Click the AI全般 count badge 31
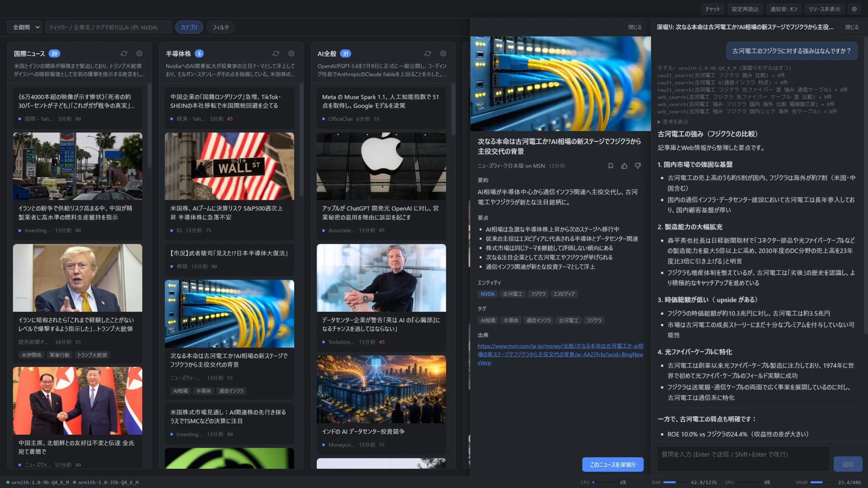Screen dimensions: 868x488 click(346, 54)
